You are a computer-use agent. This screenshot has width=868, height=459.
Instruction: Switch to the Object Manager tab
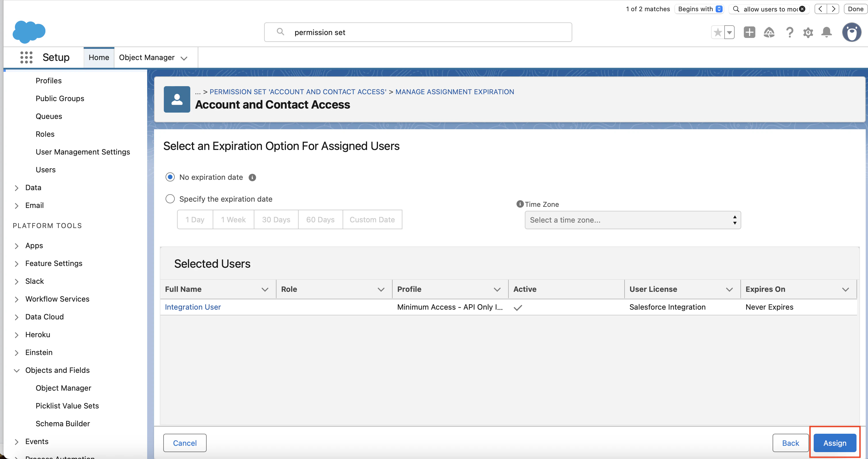pos(147,57)
